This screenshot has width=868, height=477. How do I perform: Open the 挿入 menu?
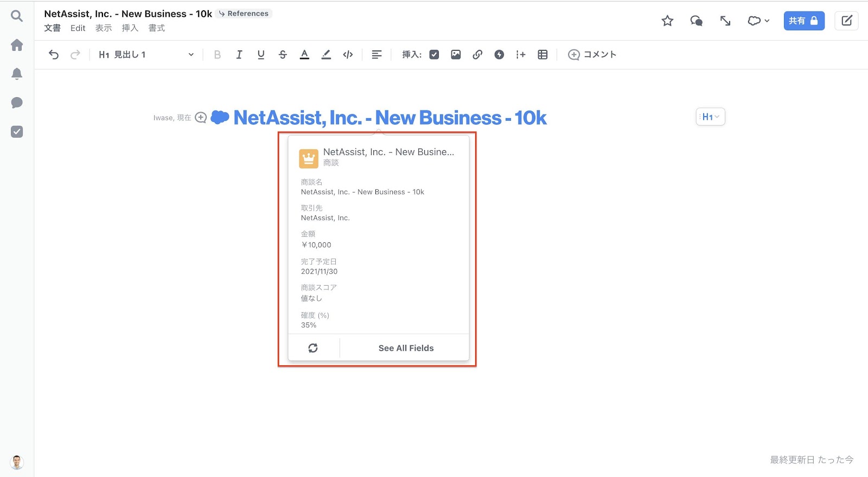click(x=130, y=28)
